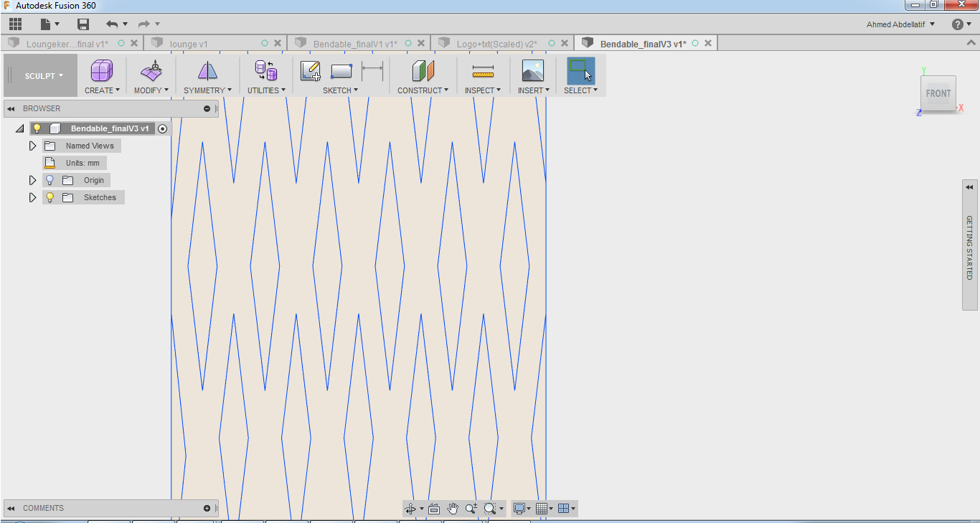Close the lounge v1 tab
Viewport: 980px width, 523px height.
coord(278,43)
